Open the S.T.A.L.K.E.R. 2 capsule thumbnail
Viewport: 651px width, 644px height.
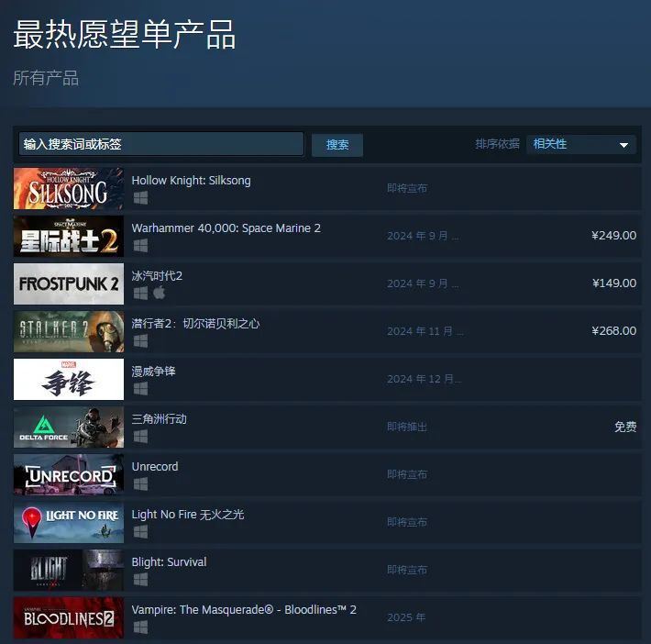tap(69, 331)
